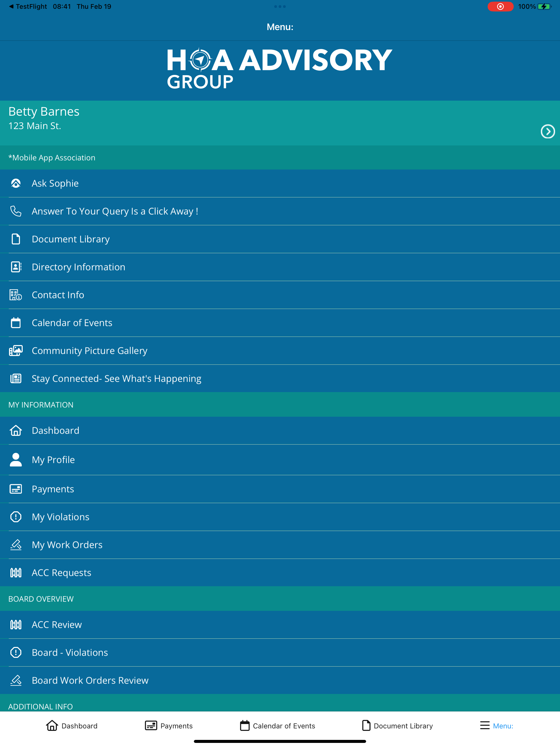
Task: Open Community Picture Gallery
Action: (x=280, y=351)
